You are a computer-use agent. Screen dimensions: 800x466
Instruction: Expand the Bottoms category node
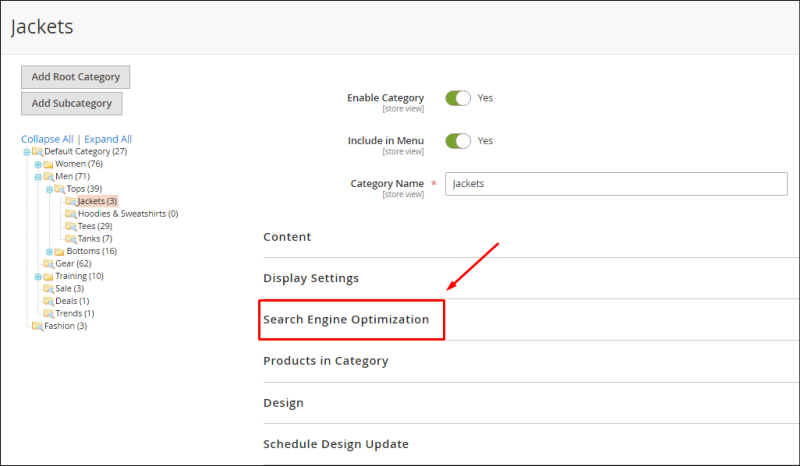(49, 252)
